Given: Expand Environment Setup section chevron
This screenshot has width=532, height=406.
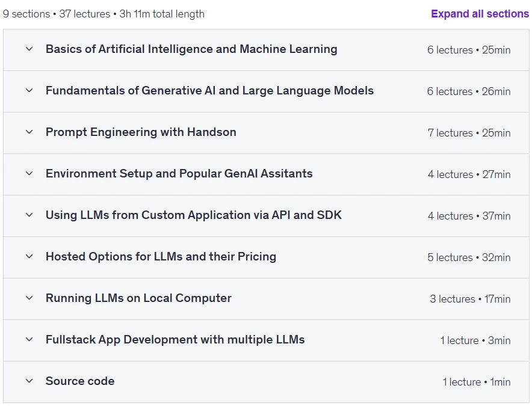Looking at the screenshot, I should pyautogui.click(x=29, y=174).
